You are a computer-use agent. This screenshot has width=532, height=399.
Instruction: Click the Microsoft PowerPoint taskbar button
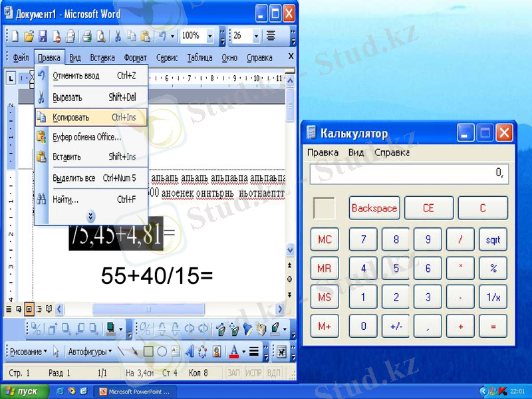133,391
